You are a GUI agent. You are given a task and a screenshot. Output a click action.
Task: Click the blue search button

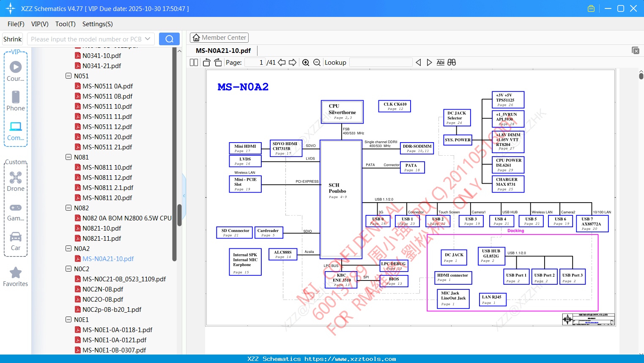pos(169,39)
